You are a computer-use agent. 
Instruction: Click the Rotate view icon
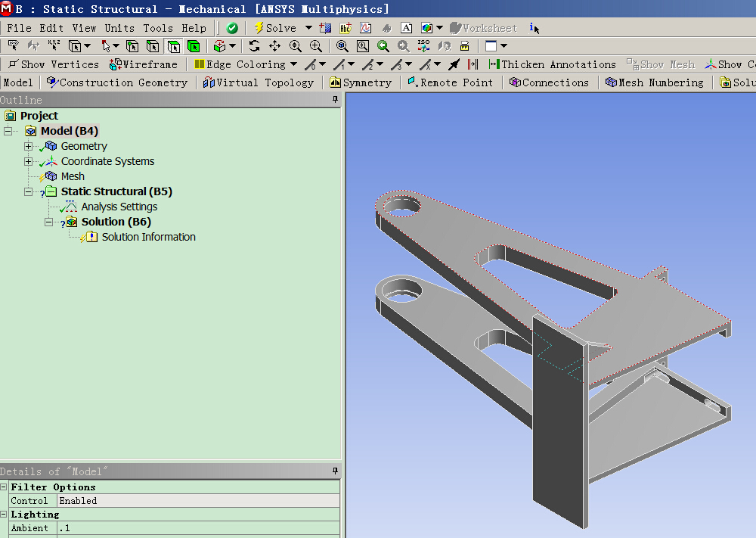coord(255,46)
